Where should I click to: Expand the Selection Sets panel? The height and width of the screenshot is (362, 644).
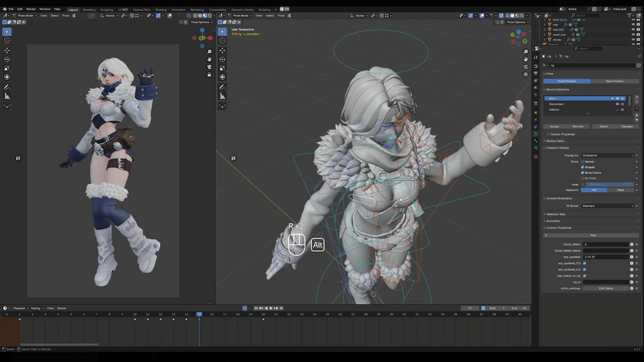coord(556,214)
